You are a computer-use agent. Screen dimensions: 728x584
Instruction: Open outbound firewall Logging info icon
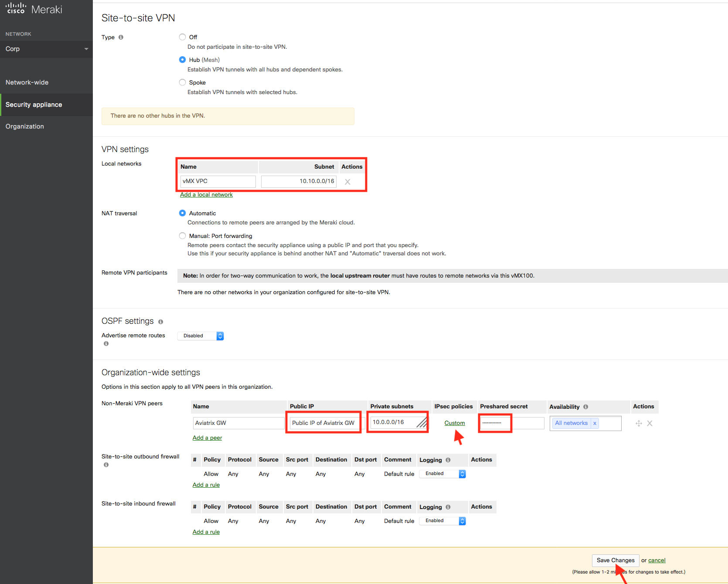(448, 460)
